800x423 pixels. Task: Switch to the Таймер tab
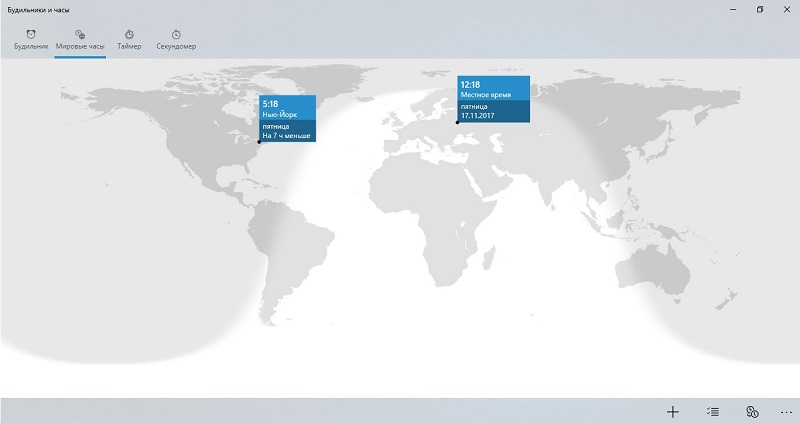[x=129, y=40]
